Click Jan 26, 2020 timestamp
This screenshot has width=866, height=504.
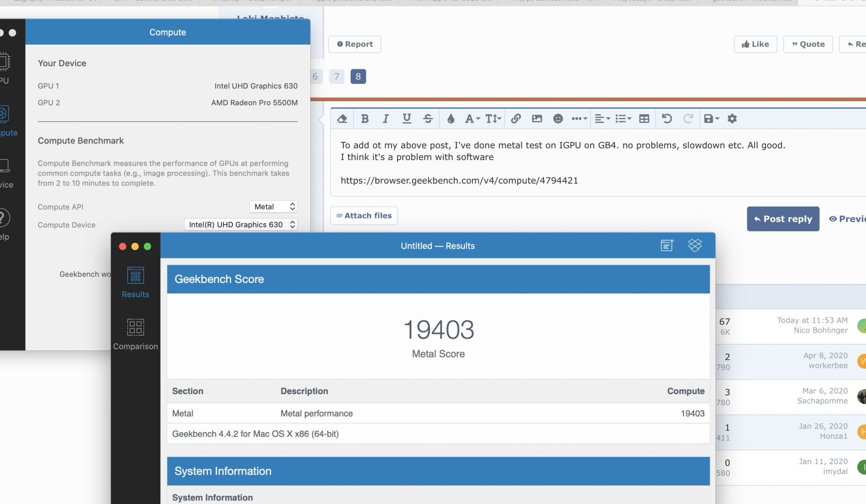(824, 426)
